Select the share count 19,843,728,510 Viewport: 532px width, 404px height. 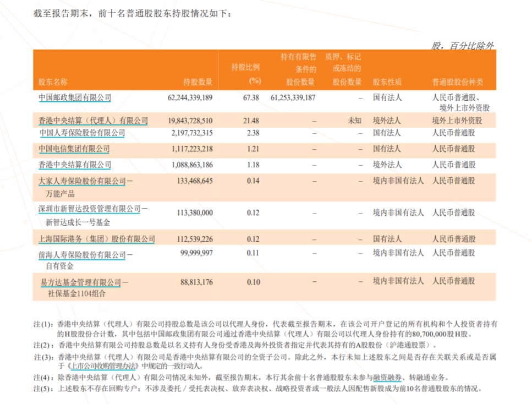point(190,121)
